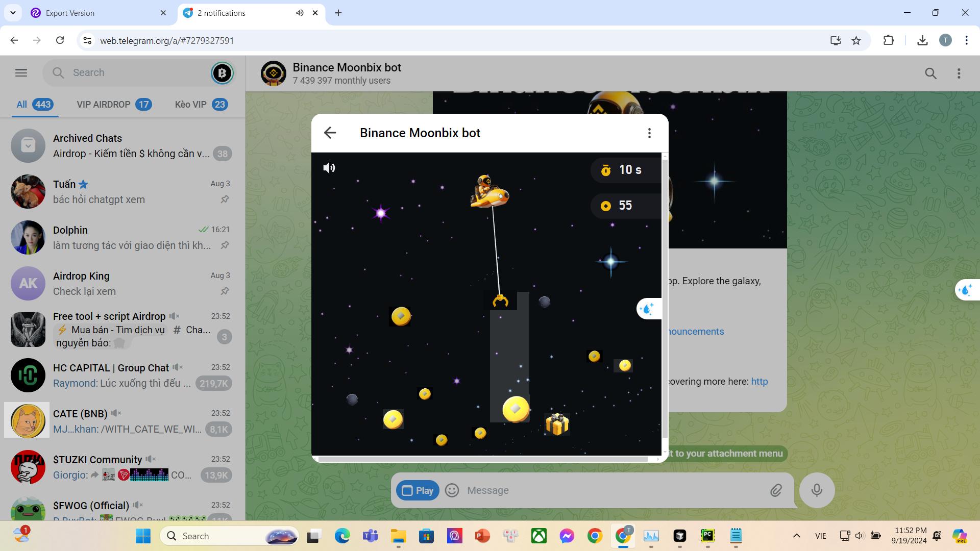Screen dimensions: 980x551
Task: Install app icon in address bar
Action: click(836, 40)
